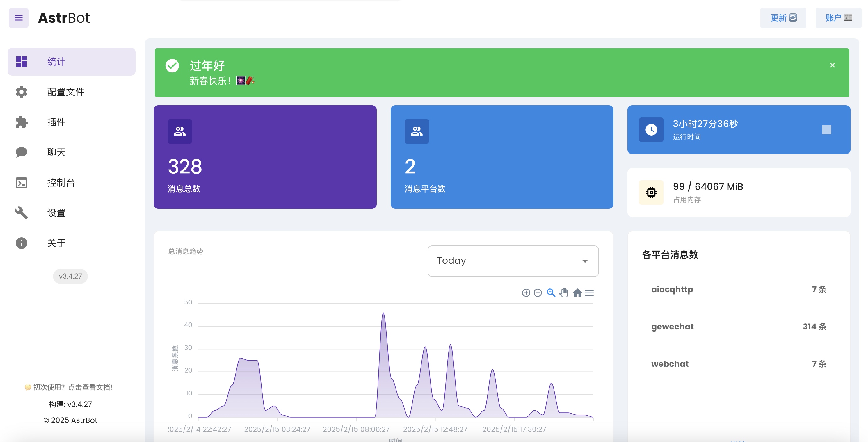Click the people icon on 消息平台数 card
868x442 pixels.
coord(417,131)
